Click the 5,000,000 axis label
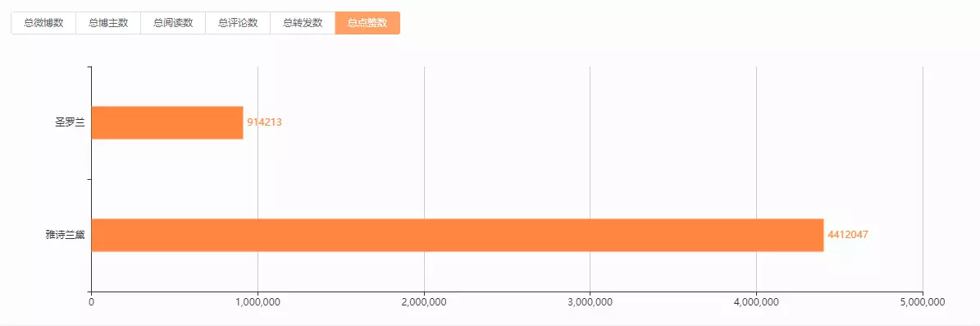The height and width of the screenshot is (326, 980). (923, 302)
